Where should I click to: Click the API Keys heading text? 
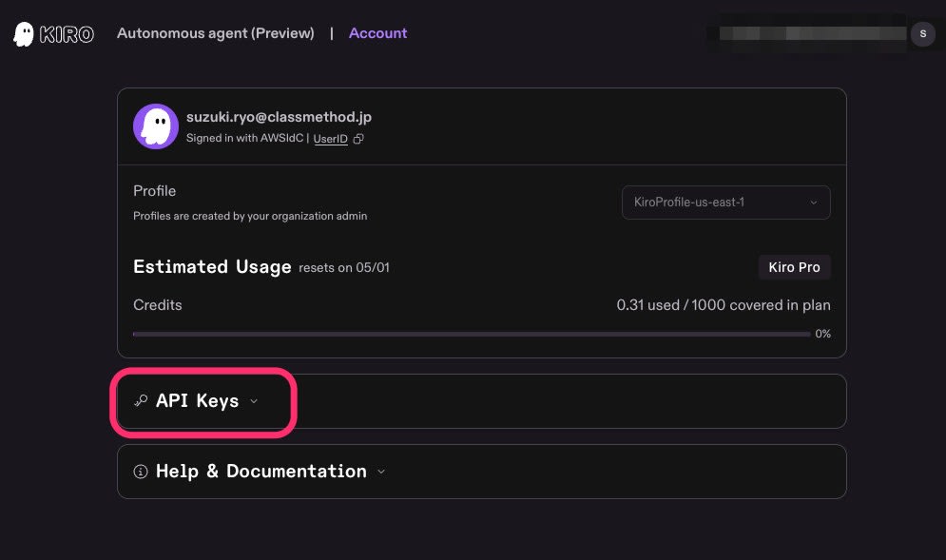click(197, 401)
